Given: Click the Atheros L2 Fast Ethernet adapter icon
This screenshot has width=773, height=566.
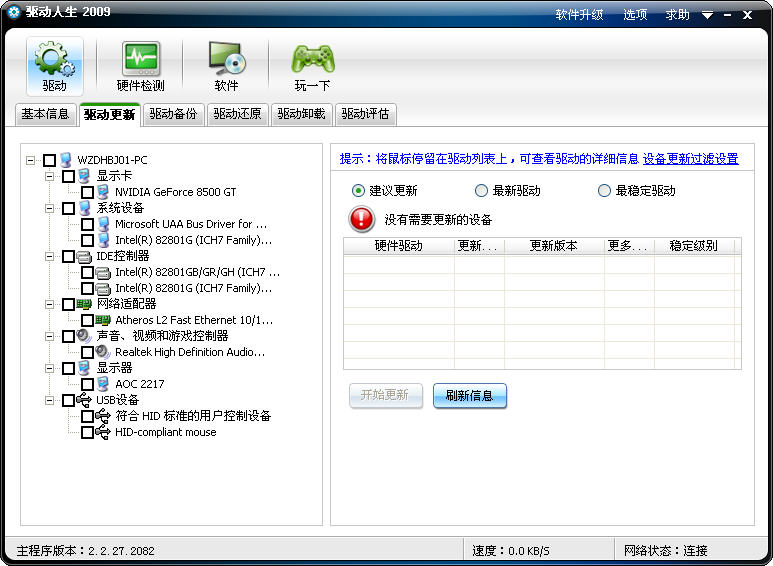Looking at the screenshot, I should click(103, 320).
